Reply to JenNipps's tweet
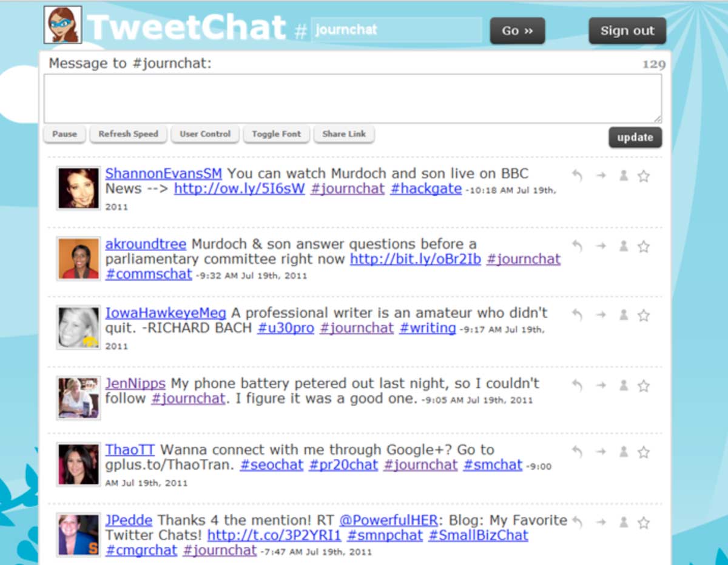728x565 pixels. tap(577, 386)
